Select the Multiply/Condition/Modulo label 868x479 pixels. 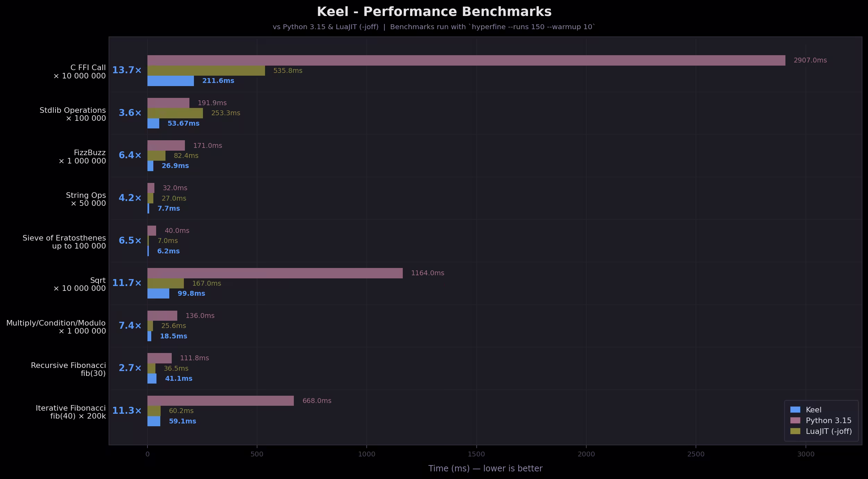coord(56,327)
